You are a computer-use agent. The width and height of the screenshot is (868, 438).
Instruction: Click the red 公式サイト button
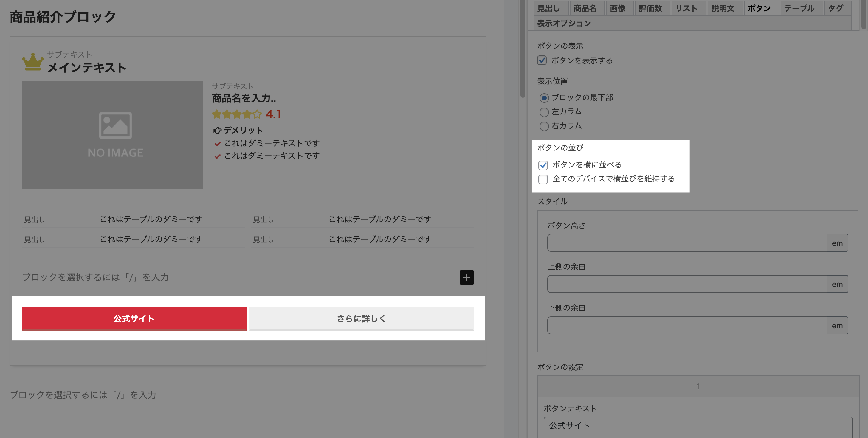134,319
